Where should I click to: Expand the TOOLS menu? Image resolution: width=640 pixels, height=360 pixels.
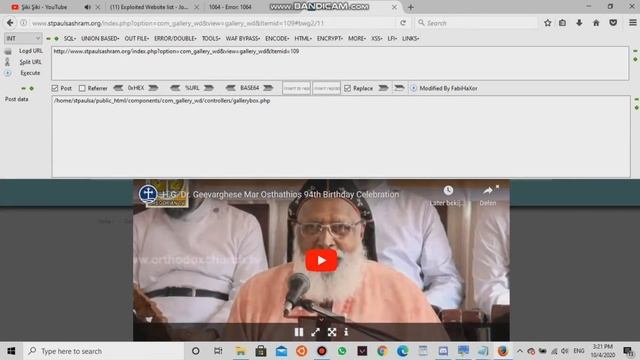[x=211, y=38]
